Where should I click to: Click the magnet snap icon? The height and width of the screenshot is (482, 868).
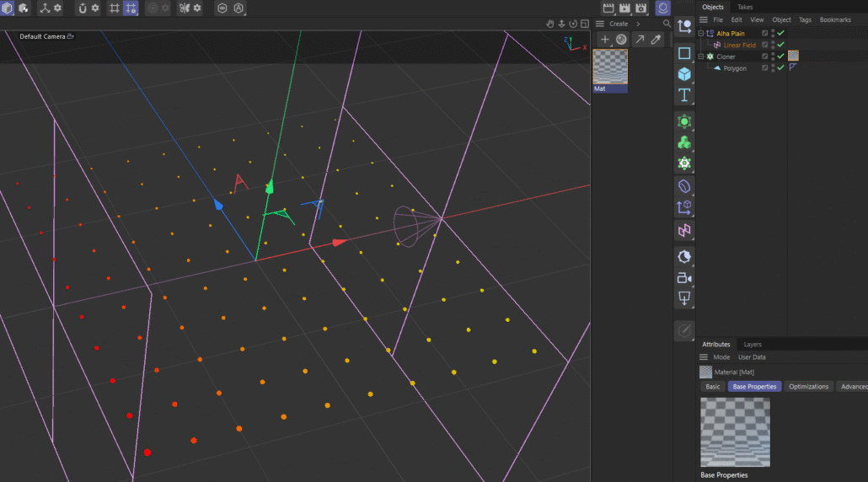[x=83, y=8]
